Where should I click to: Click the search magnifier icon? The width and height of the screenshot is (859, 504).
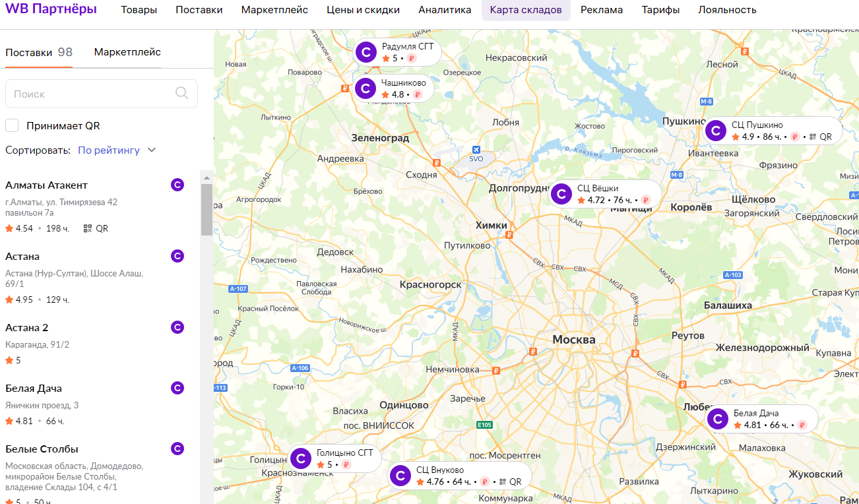(x=182, y=93)
